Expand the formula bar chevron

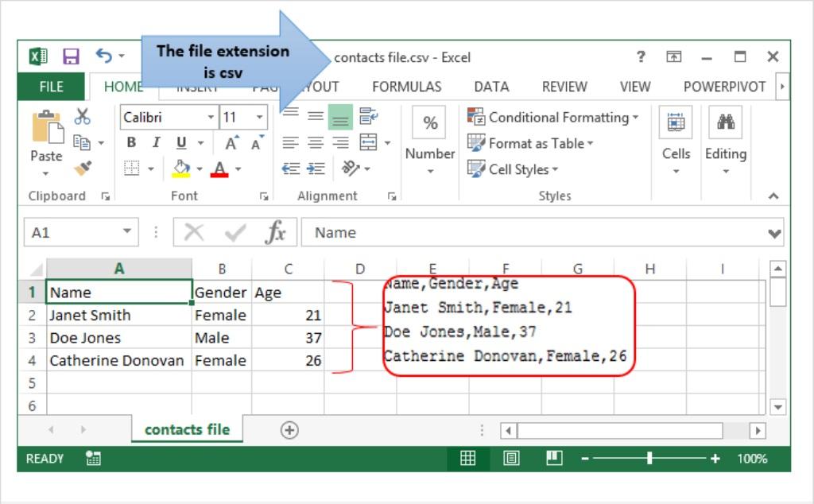pos(774,234)
